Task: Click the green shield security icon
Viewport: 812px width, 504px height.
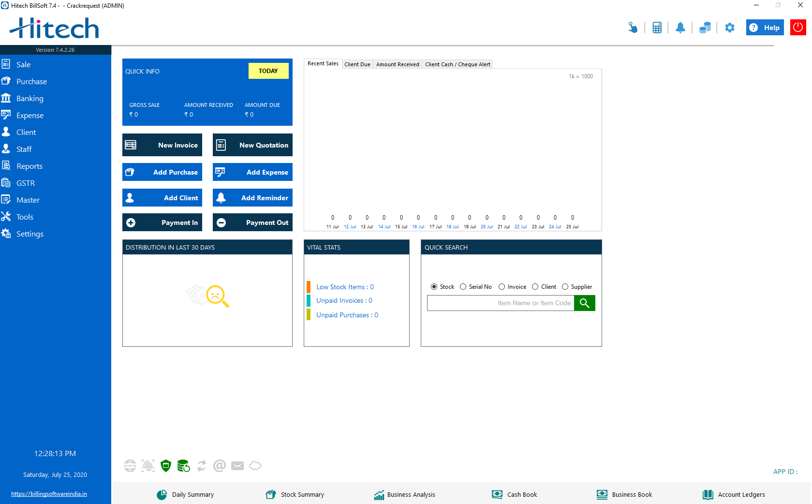Action: point(166,466)
